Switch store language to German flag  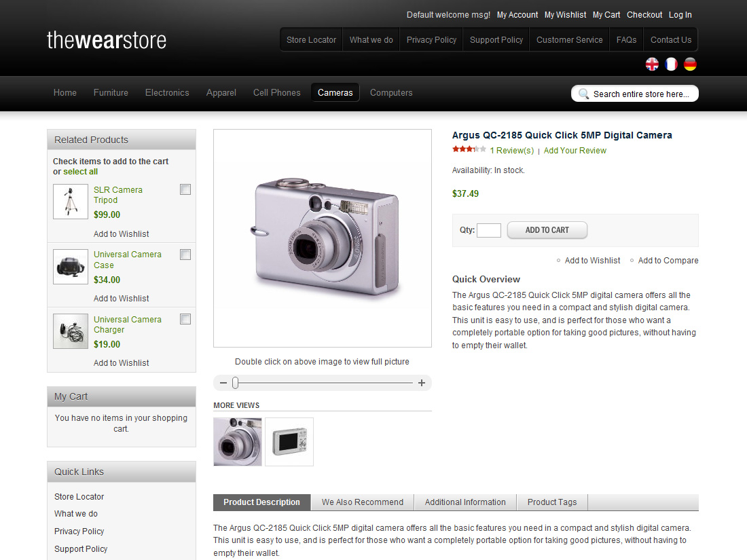click(690, 64)
